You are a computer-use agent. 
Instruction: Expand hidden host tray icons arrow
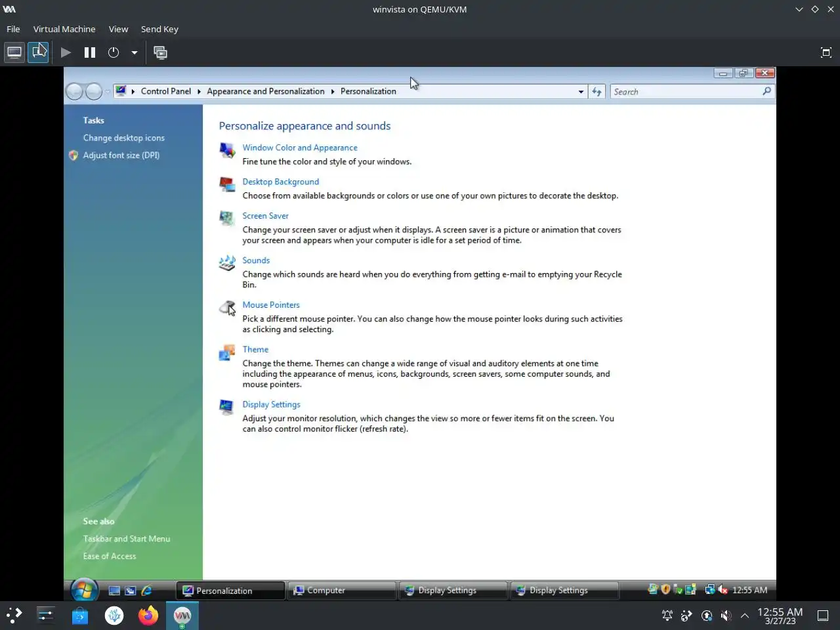pyautogui.click(x=745, y=616)
